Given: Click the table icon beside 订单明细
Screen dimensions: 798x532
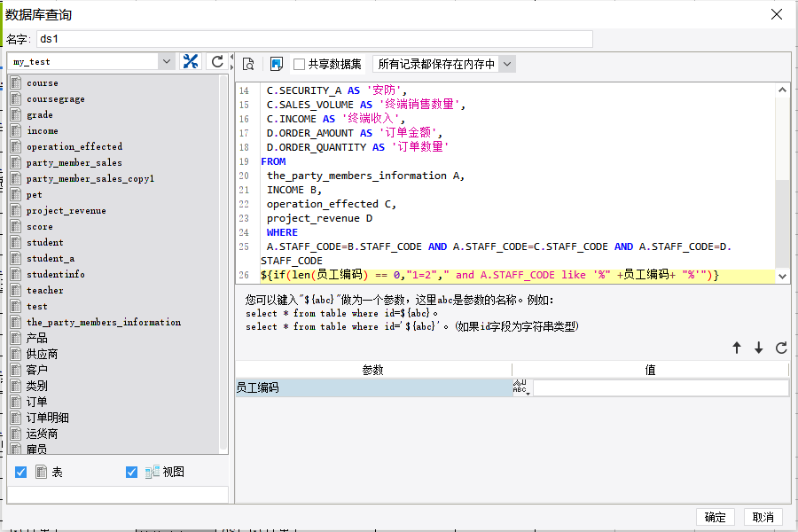Looking at the screenshot, I should (16, 418).
